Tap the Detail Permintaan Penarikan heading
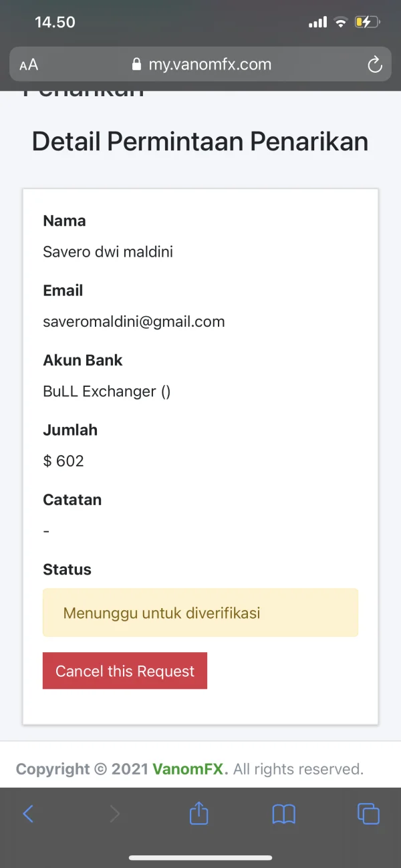This screenshot has height=868, width=401. (x=200, y=142)
